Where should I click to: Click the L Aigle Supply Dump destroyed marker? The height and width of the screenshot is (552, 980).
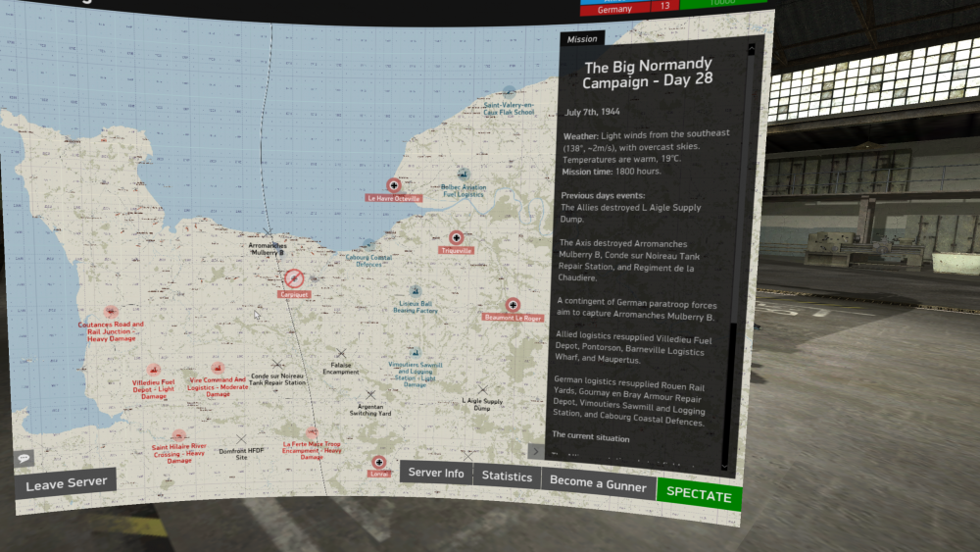pos(482,390)
